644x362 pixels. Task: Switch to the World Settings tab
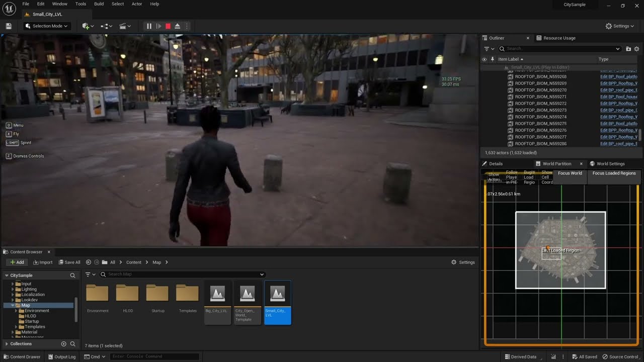pyautogui.click(x=607, y=164)
